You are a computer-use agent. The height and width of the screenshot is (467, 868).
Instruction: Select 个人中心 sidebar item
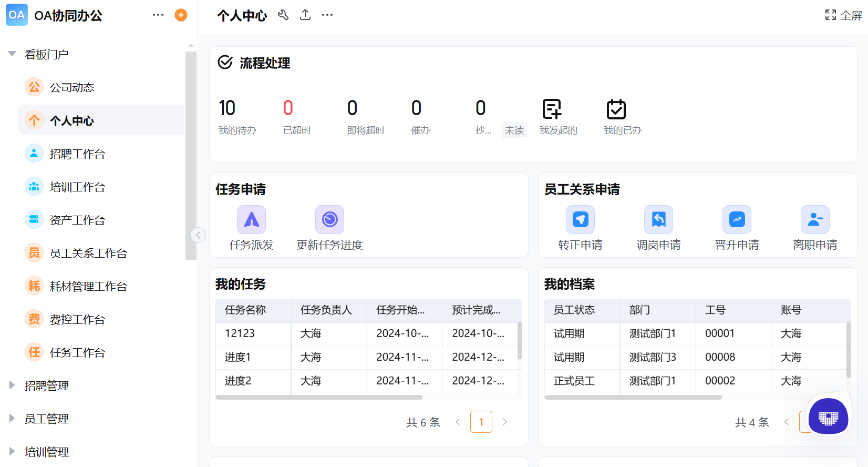101,120
